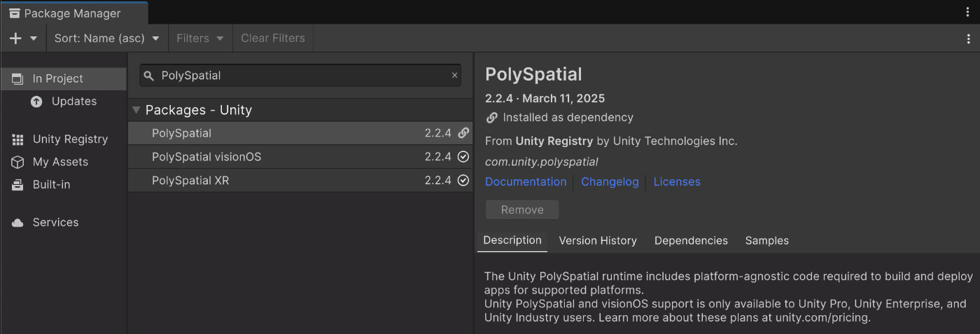Click installed checkmark on PolySpatial visionOS row

coord(463,157)
